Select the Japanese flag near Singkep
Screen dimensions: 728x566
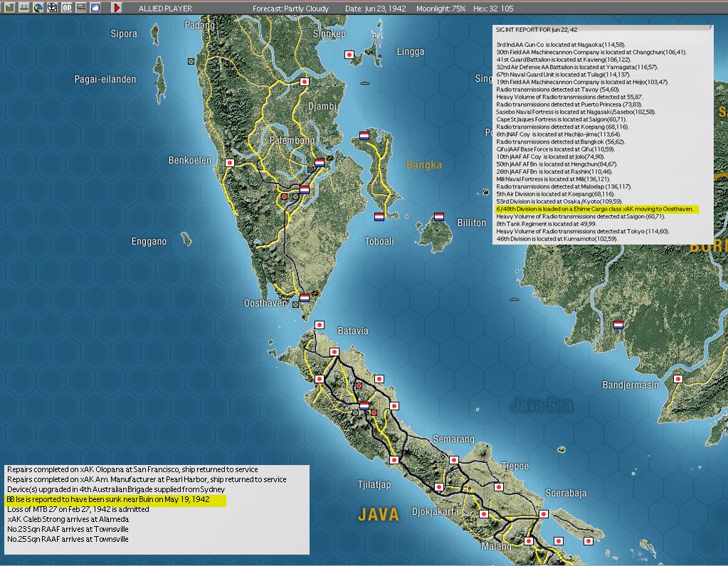tap(349, 55)
